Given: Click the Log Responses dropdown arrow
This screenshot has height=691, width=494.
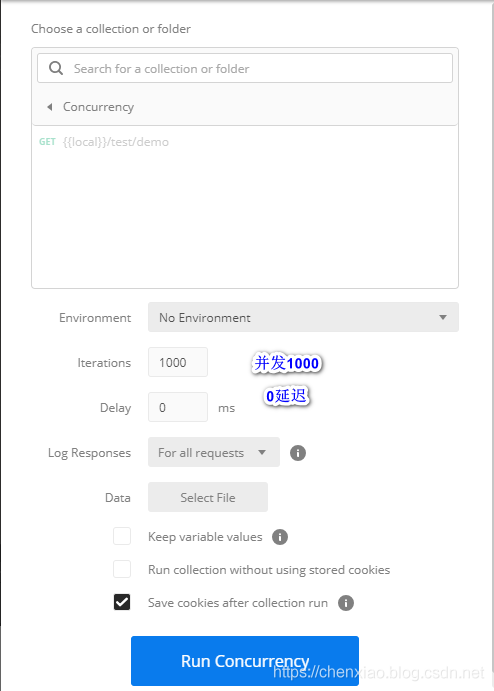Looking at the screenshot, I should pyautogui.click(x=262, y=452).
